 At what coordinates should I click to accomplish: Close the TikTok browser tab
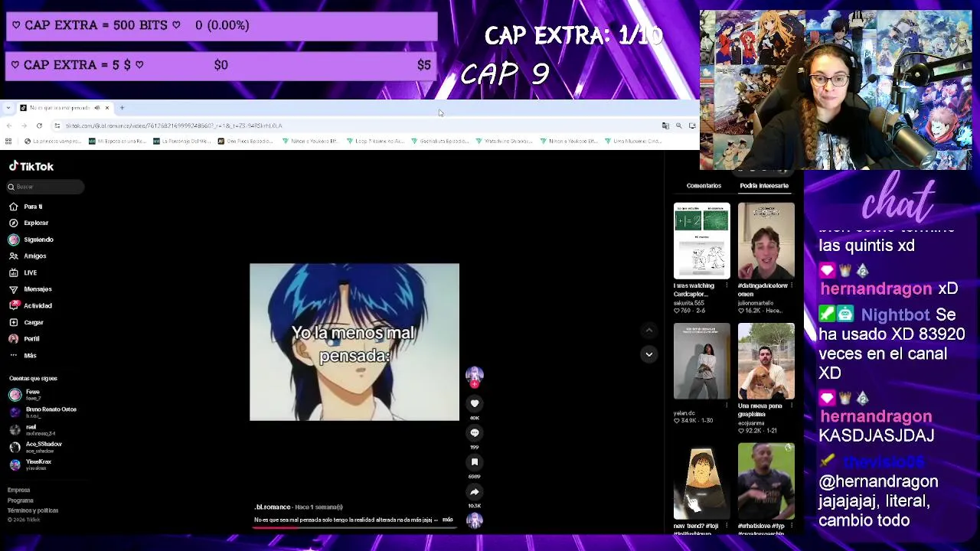pos(107,108)
